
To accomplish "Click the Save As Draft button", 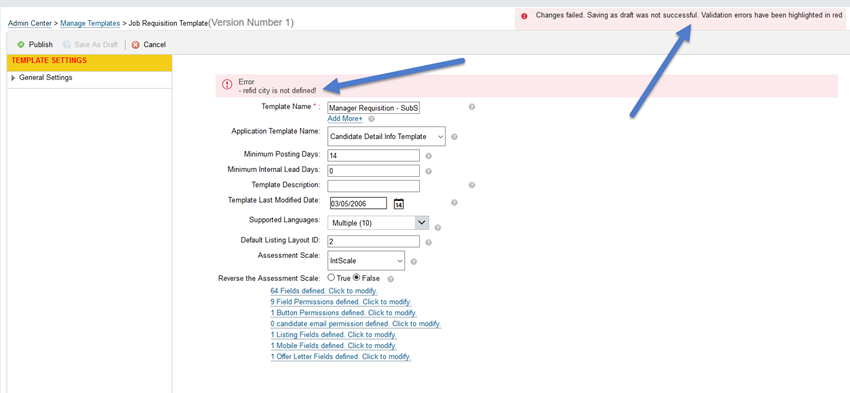I will coord(90,44).
